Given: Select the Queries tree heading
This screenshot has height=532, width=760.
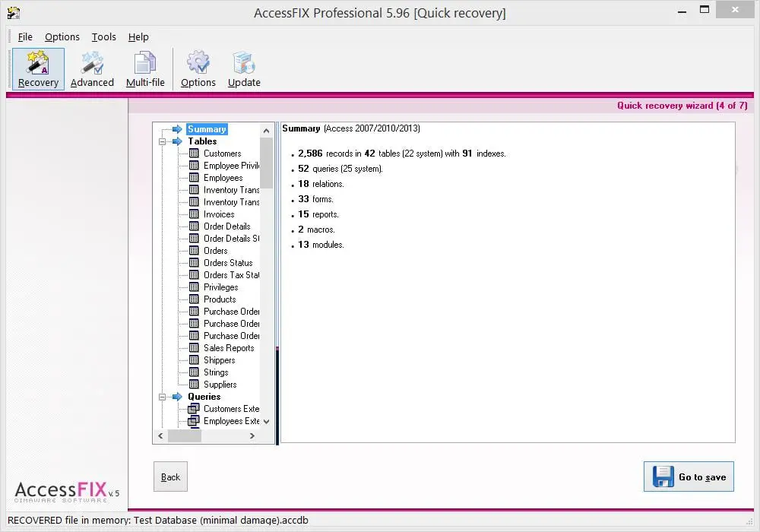Looking at the screenshot, I should click(x=204, y=396).
